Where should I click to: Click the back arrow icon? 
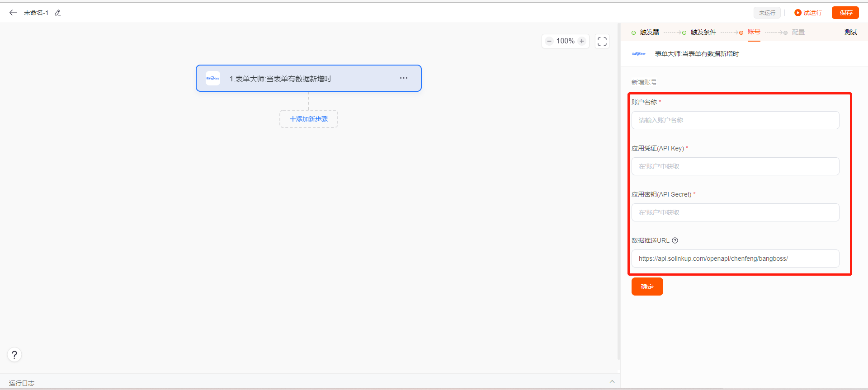13,13
